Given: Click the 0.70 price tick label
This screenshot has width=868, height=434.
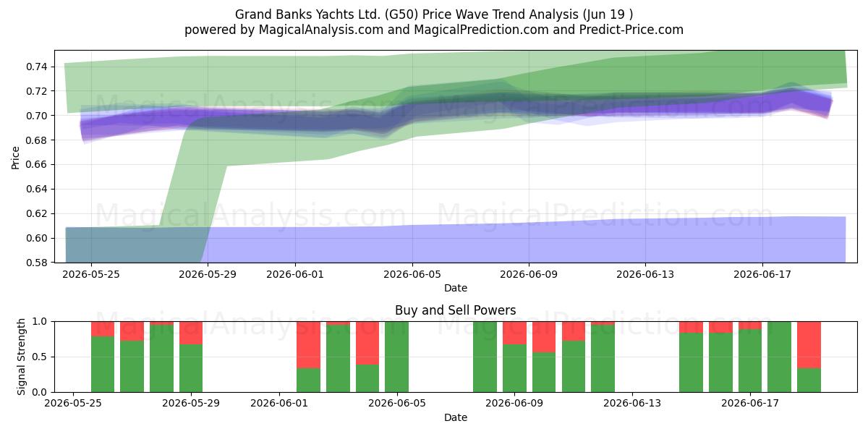Looking at the screenshot, I should [x=37, y=116].
